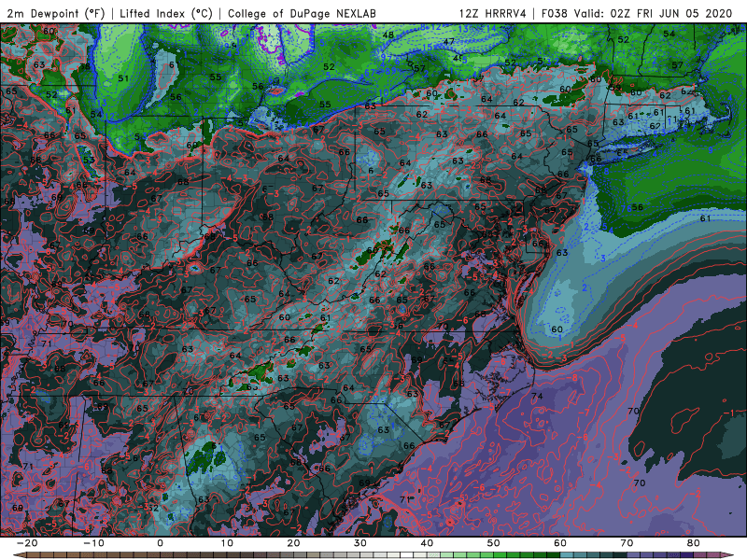
Task: Select the 'College of DuPage NEXLAB' header label
Action: point(302,13)
